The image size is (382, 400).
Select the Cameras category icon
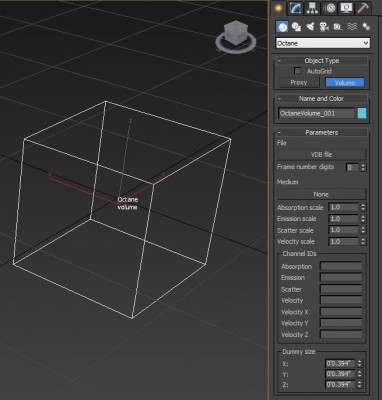[324, 27]
